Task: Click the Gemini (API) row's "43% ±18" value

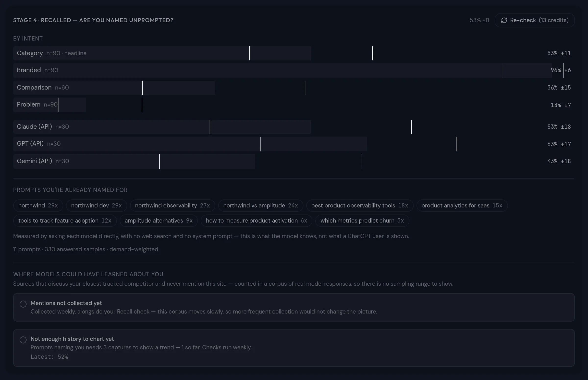Action: point(559,161)
